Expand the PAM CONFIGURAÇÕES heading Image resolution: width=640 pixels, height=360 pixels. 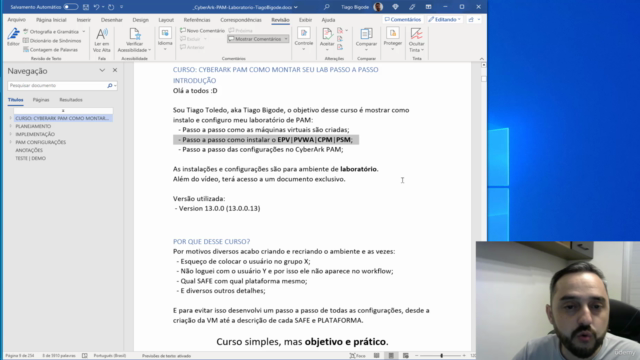click(x=10, y=142)
